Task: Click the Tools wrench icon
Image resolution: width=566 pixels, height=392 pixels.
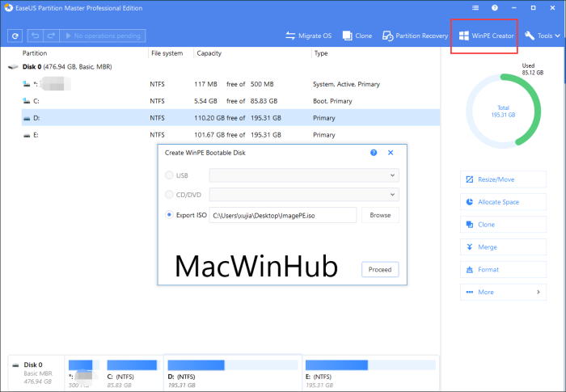Action: (x=529, y=36)
